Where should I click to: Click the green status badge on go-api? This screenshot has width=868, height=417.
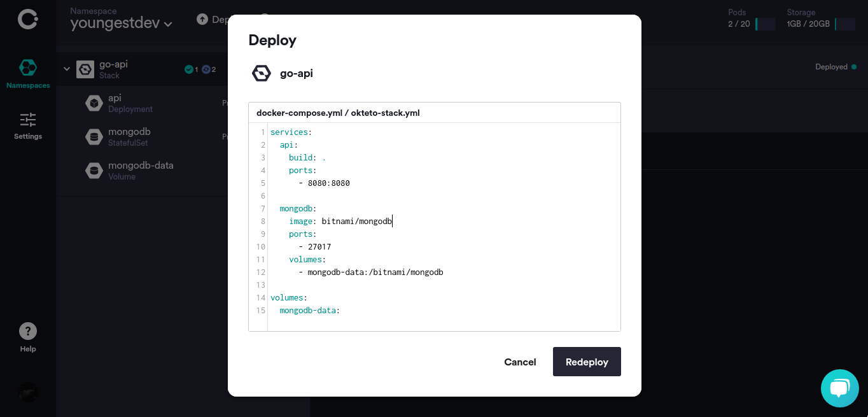pyautogui.click(x=189, y=69)
